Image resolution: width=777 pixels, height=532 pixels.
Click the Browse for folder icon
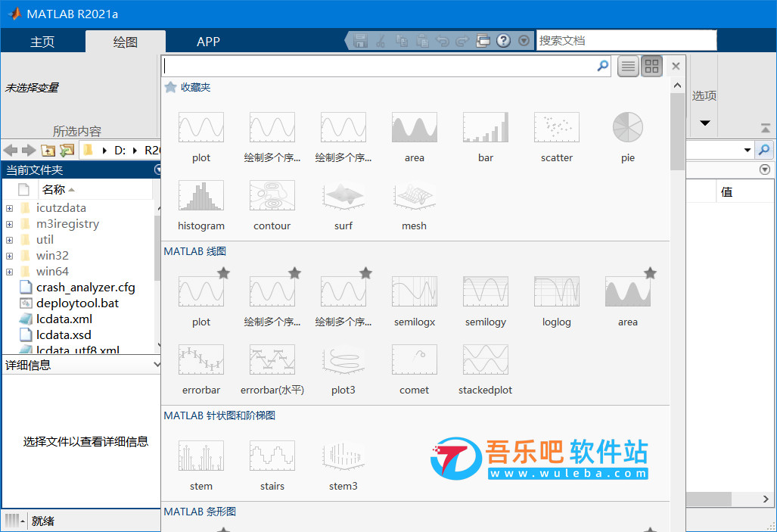click(x=67, y=151)
